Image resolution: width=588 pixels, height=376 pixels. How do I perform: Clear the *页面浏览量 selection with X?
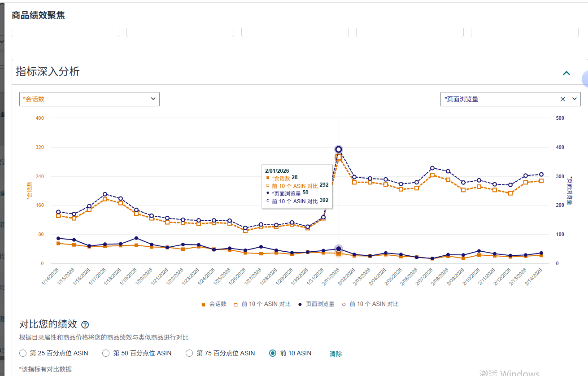click(563, 99)
